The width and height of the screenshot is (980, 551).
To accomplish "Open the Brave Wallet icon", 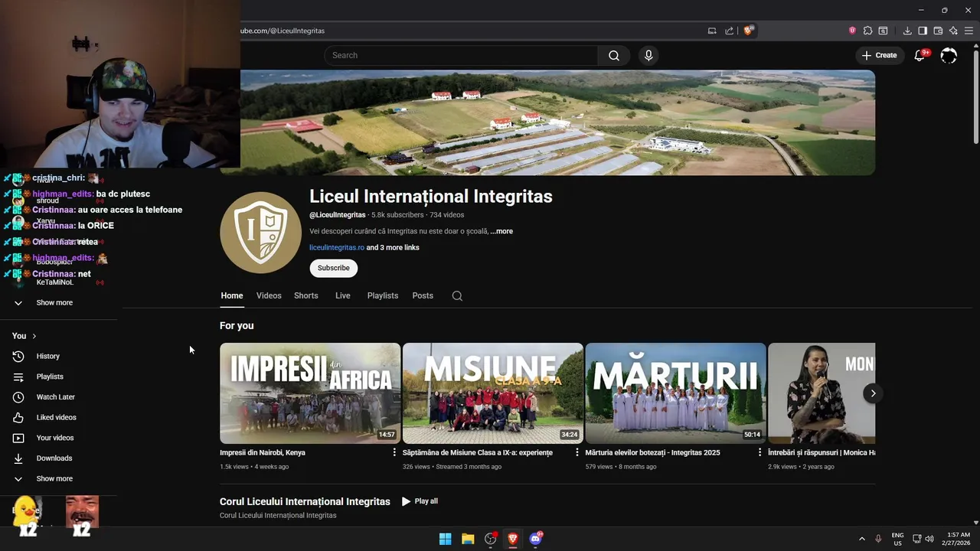I will click(938, 31).
